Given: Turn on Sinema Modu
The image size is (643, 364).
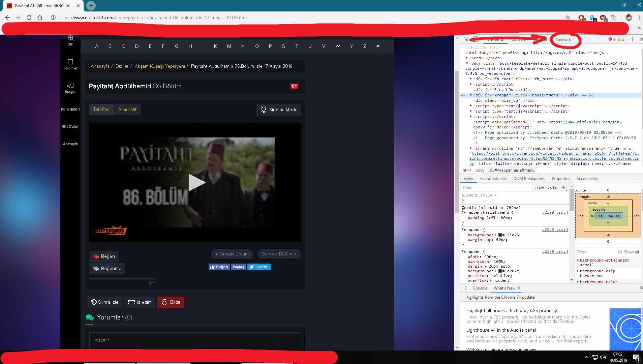Looking at the screenshot, I should (x=279, y=110).
